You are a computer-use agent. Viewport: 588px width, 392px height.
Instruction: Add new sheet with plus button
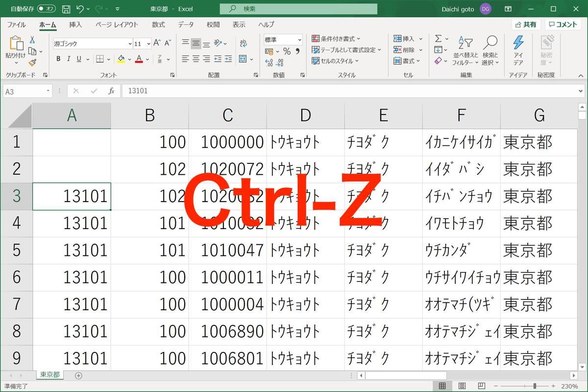[78, 375]
